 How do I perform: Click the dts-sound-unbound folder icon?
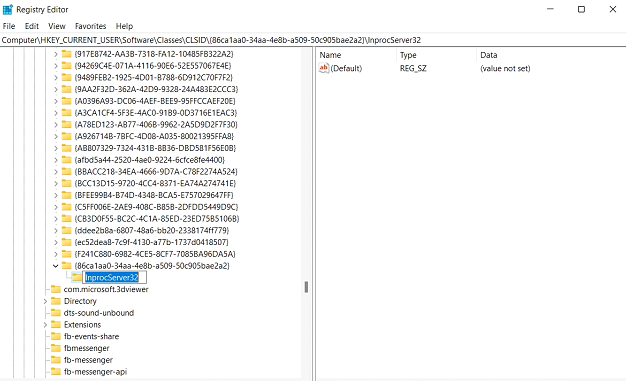pos(56,313)
